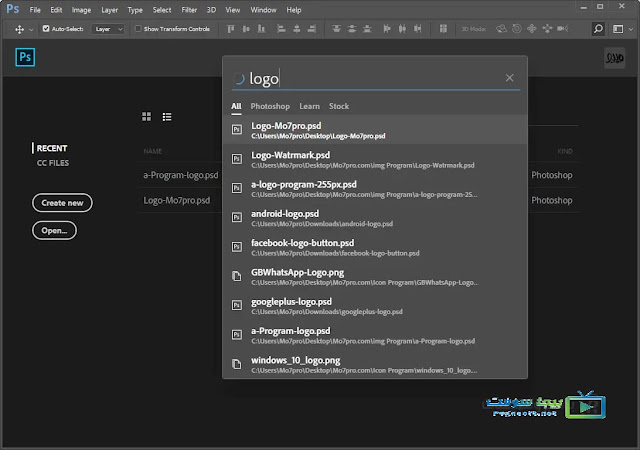Click Distribute top edges icon
Screen dimensions: 640x450
[336, 29]
